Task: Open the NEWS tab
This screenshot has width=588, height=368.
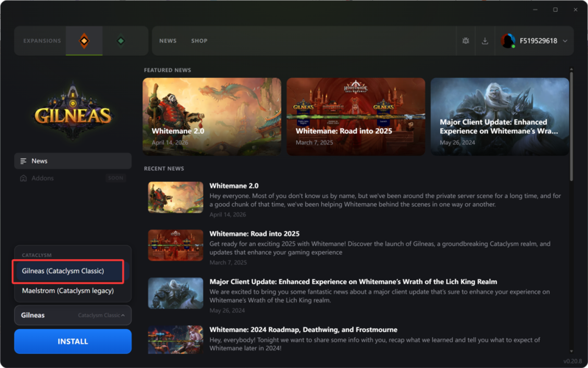Action: click(168, 40)
